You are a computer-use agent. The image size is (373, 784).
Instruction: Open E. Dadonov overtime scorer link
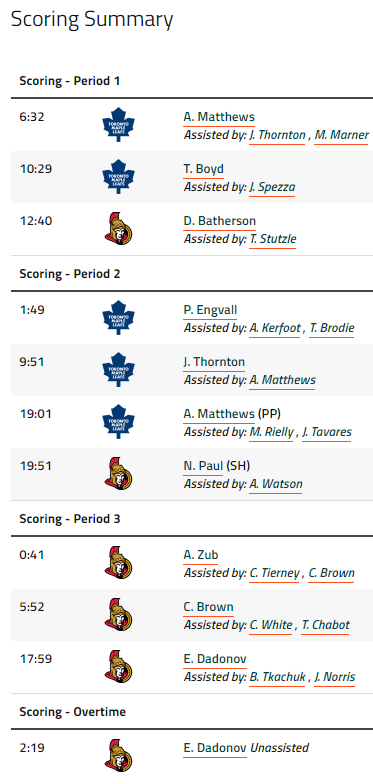pyautogui.click(x=215, y=748)
